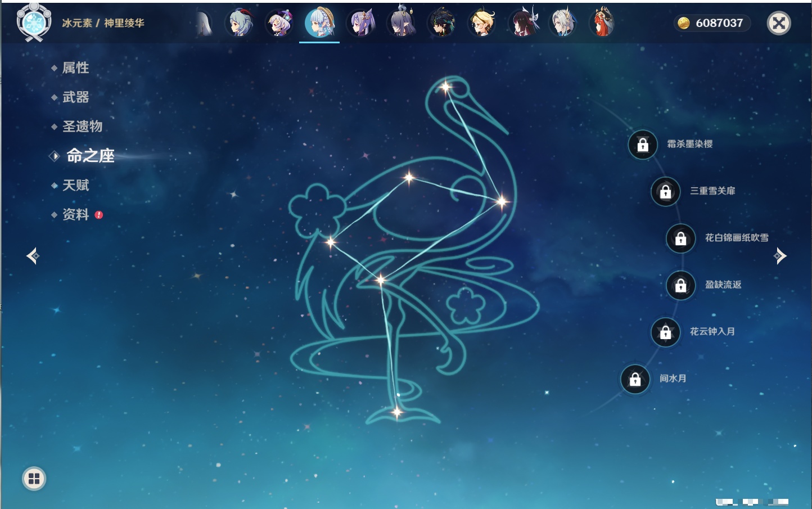Click the 冰元素 / 神里绫华 title text
Image resolution: width=812 pixels, height=509 pixels.
(x=103, y=23)
